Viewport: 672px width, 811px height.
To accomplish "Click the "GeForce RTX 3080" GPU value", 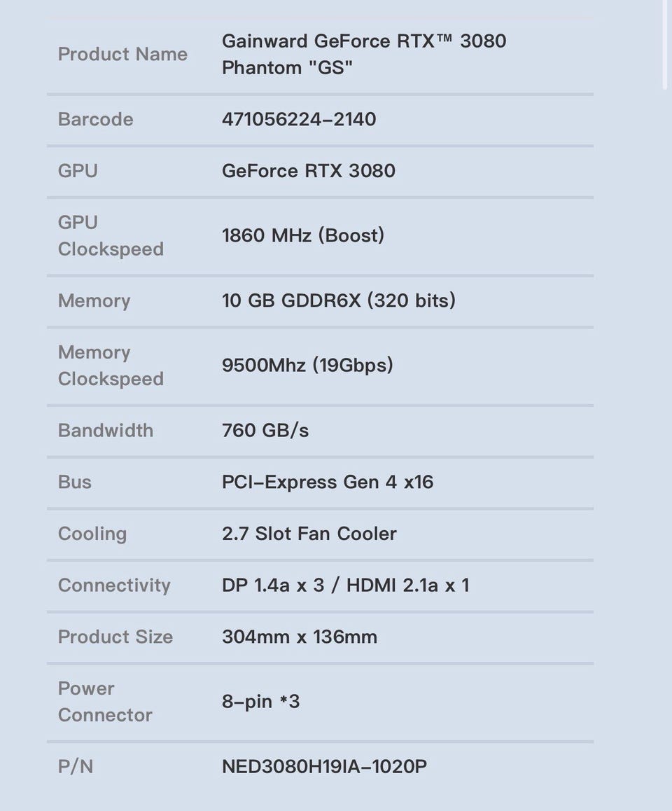I will [308, 171].
